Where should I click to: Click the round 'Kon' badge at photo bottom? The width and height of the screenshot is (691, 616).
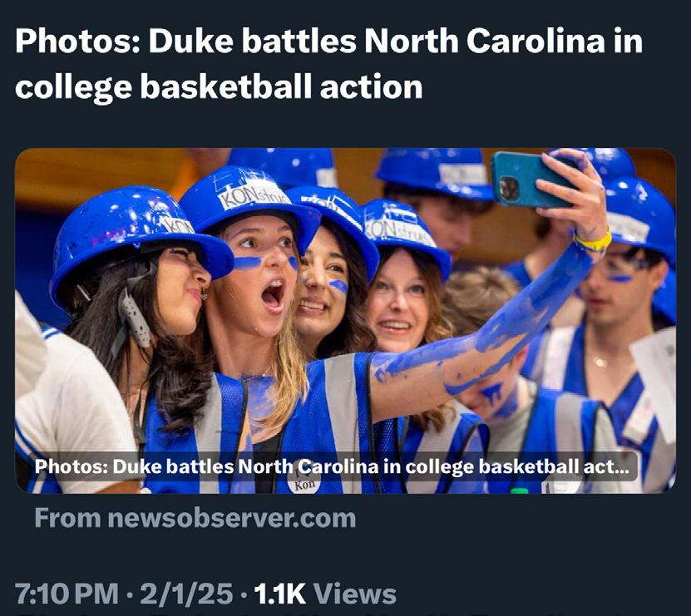[x=304, y=482]
